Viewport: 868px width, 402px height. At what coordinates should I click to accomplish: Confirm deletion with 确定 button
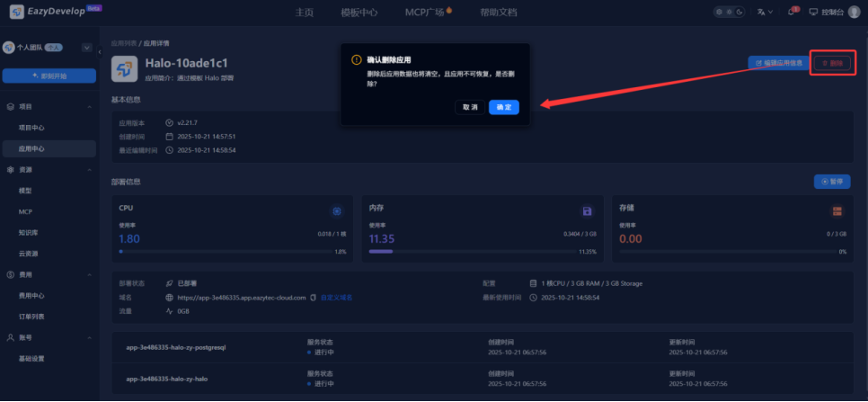click(504, 107)
